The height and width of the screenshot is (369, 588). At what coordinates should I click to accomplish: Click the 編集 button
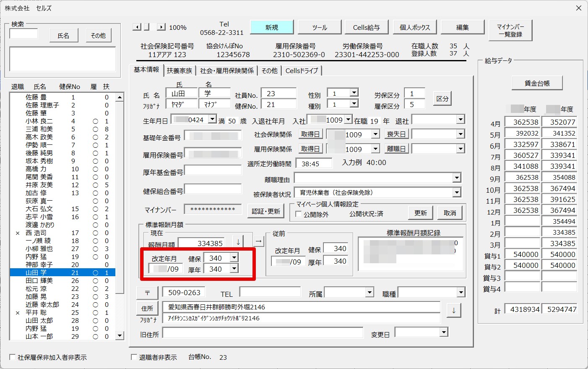coord(463,27)
